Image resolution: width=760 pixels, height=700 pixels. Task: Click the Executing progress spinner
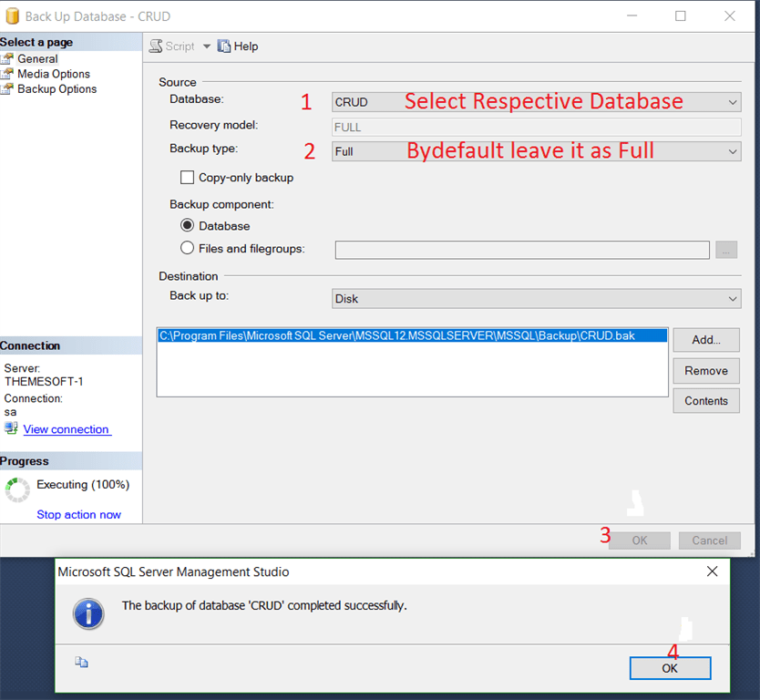[x=17, y=489]
